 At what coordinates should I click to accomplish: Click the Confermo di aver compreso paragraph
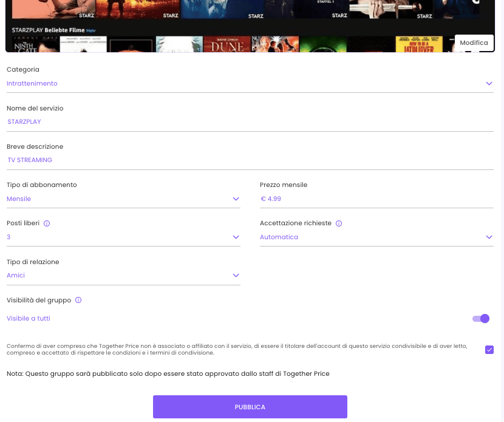tap(237, 349)
